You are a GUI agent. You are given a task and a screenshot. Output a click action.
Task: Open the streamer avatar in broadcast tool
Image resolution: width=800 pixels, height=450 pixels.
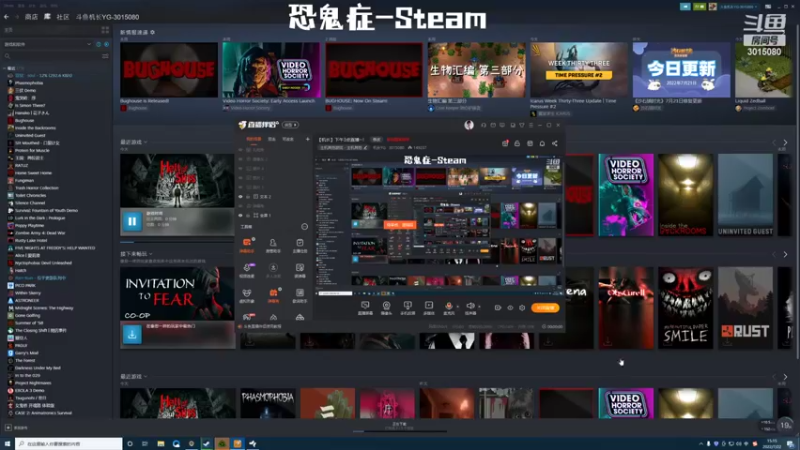coord(469,125)
